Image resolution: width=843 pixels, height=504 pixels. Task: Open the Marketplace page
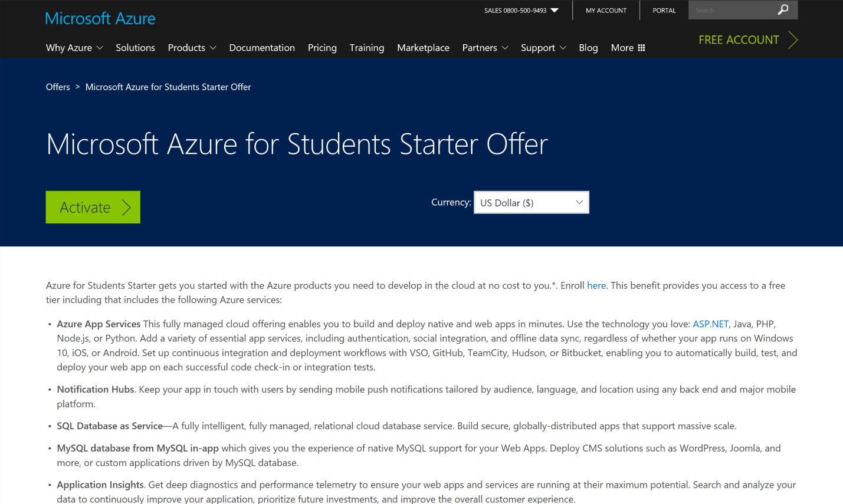pyautogui.click(x=423, y=48)
